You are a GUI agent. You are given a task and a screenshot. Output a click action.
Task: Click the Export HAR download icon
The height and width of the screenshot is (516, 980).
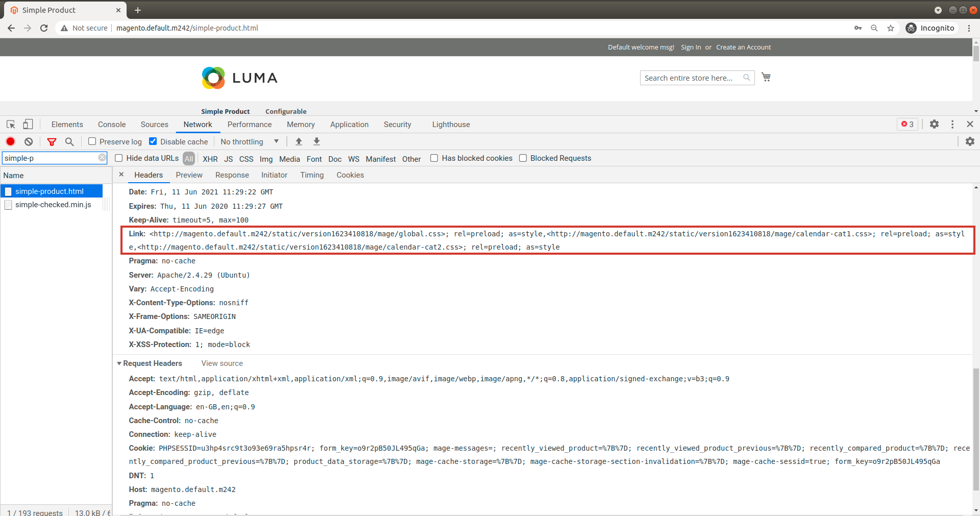316,142
